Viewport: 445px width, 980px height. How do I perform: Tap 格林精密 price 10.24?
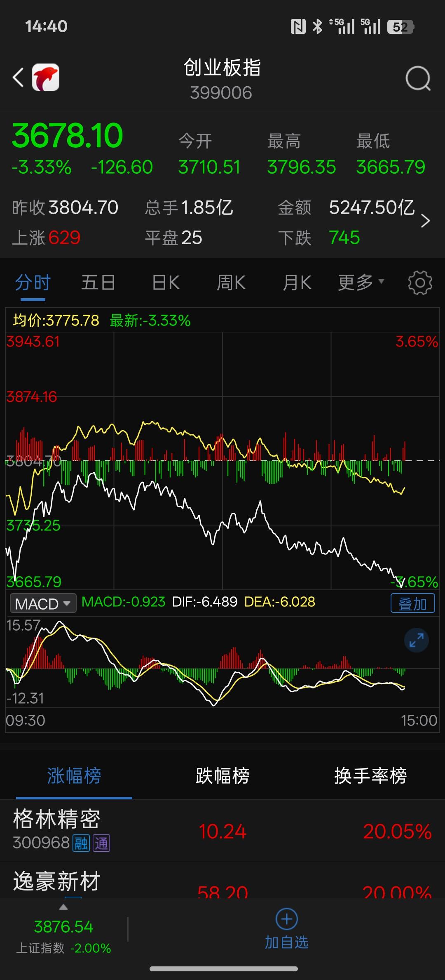[x=222, y=831]
